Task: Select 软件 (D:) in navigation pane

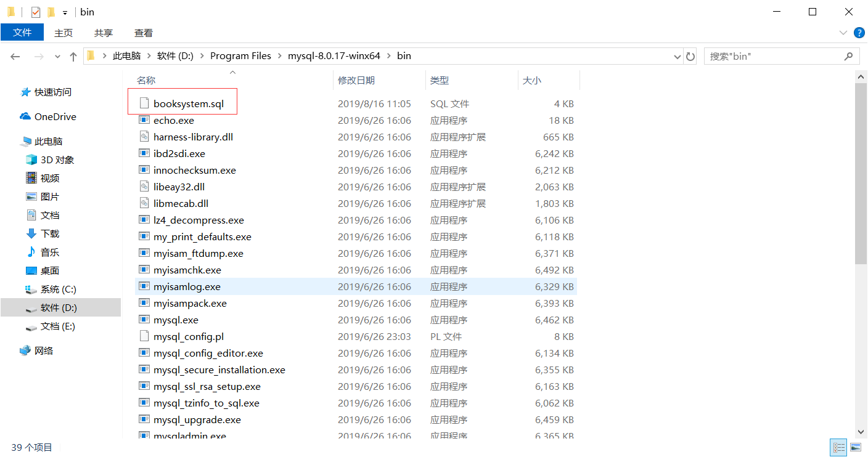Action: (x=60, y=307)
